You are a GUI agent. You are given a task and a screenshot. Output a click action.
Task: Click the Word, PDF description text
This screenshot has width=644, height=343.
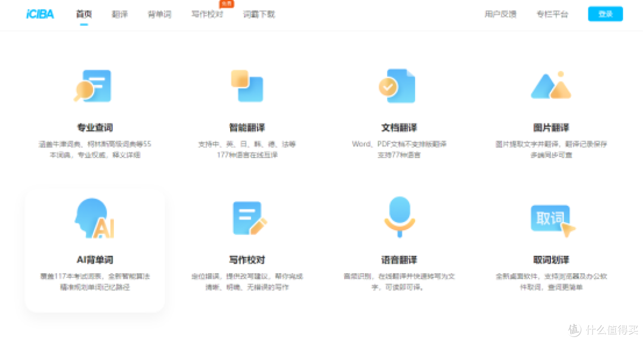pos(399,150)
